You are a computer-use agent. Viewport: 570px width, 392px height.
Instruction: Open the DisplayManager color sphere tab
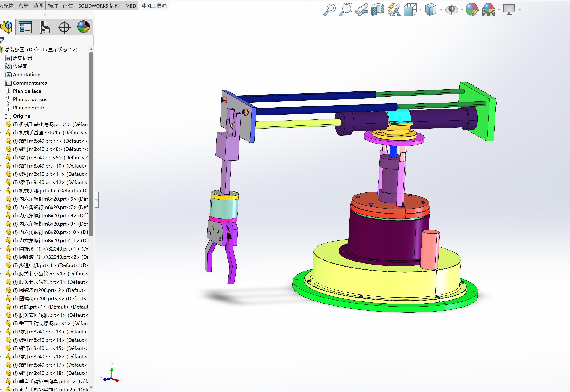(83, 27)
